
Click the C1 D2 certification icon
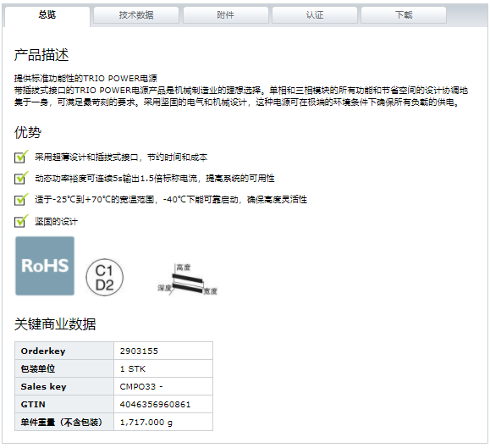tap(104, 277)
